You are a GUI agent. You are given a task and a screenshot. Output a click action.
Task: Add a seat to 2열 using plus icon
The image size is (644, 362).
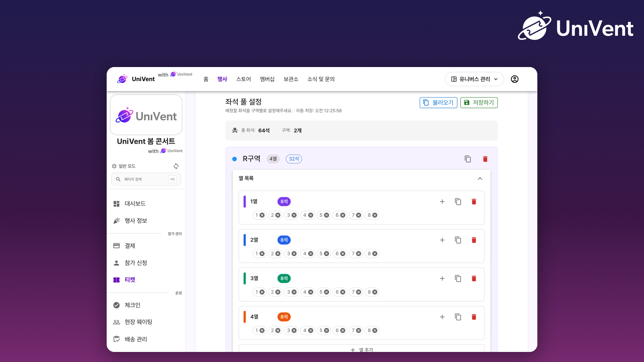click(x=442, y=240)
